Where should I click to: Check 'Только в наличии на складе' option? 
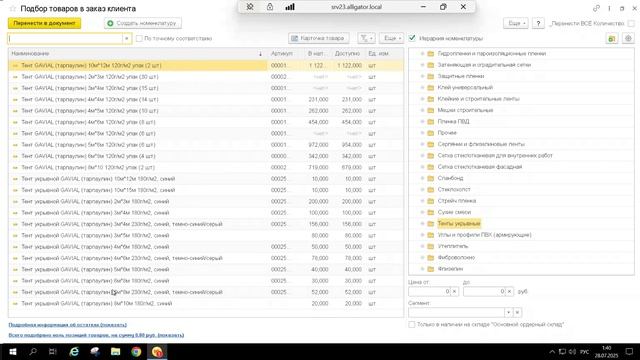(x=412, y=324)
